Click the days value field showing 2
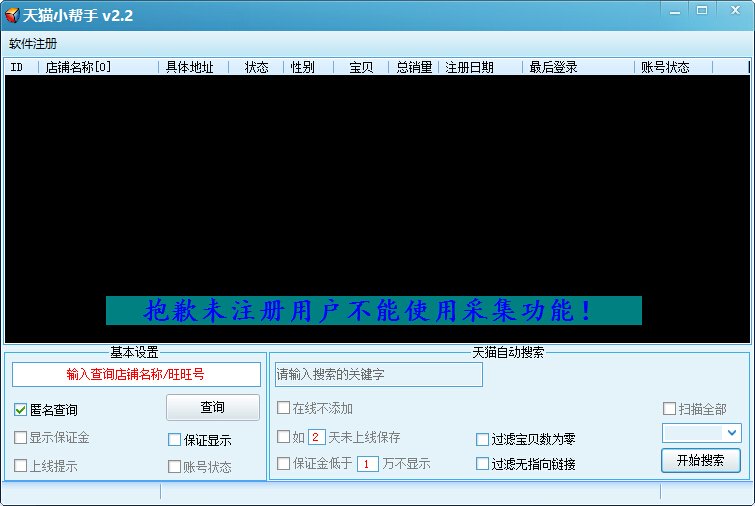This screenshot has width=755, height=506. click(x=316, y=437)
